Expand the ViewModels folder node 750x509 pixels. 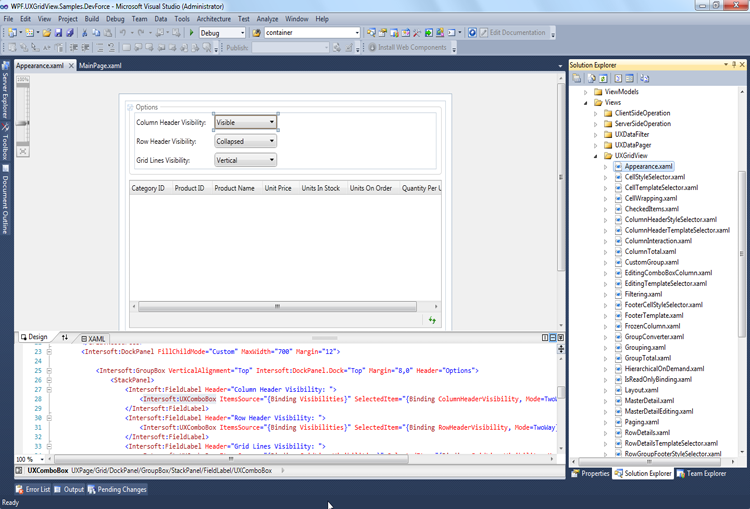(586, 92)
